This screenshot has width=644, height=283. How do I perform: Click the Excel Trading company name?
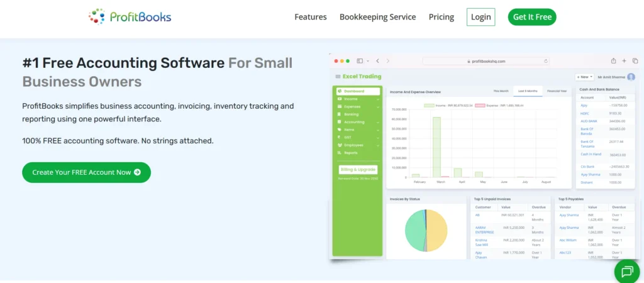click(x=362, y=76)
